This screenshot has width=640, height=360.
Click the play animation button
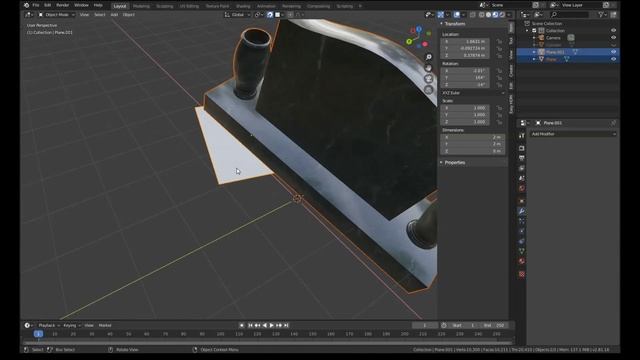(x=271, y=325)
